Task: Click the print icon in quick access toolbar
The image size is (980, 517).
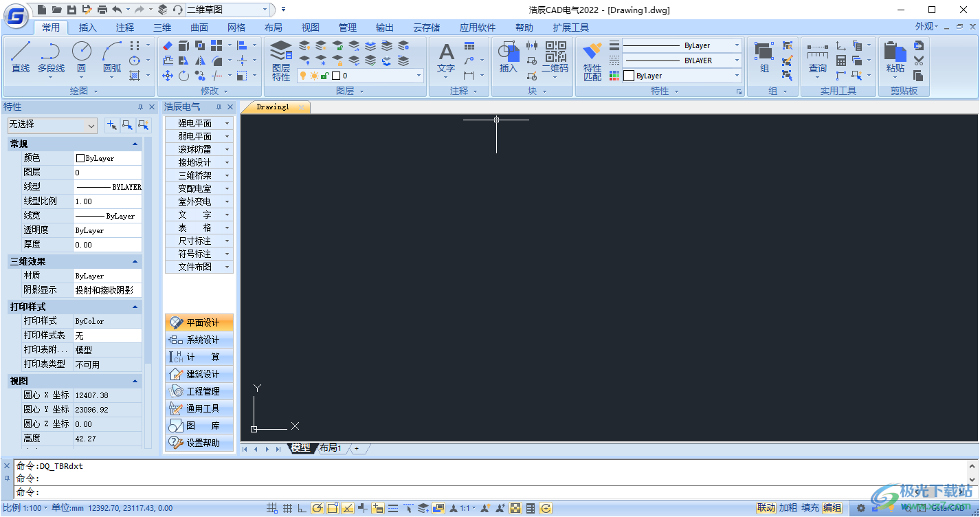Action: click(102, 10)
